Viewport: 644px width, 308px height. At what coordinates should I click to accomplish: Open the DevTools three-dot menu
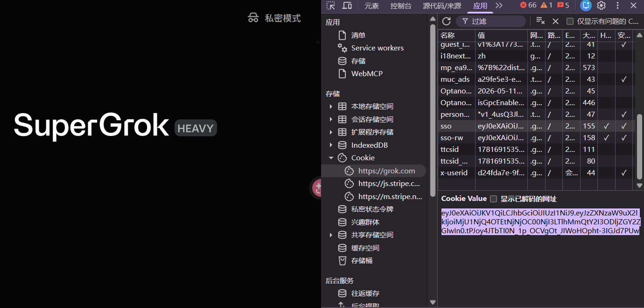point(618,6)
